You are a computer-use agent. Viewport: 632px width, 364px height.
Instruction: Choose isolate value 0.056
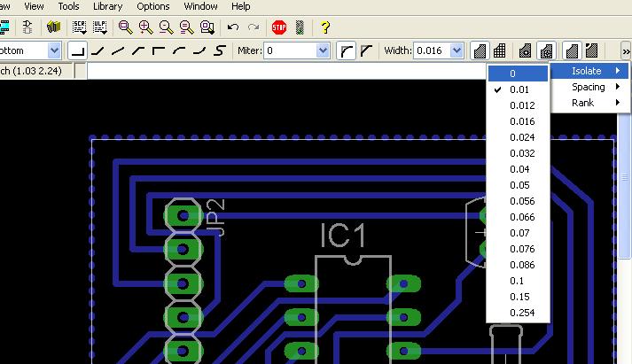pyautogui.click(x=518, y=201)
